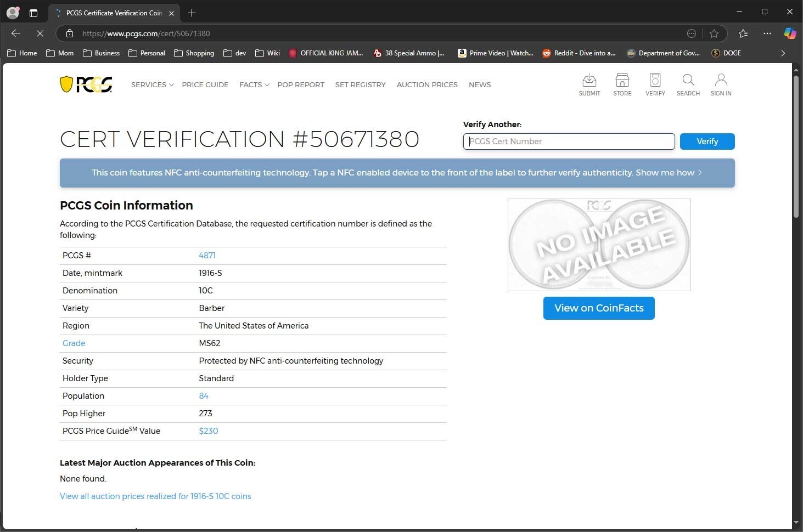Open the Personal bookmarks folder
The height and width of the screenshot is (532, 803).
147,53
